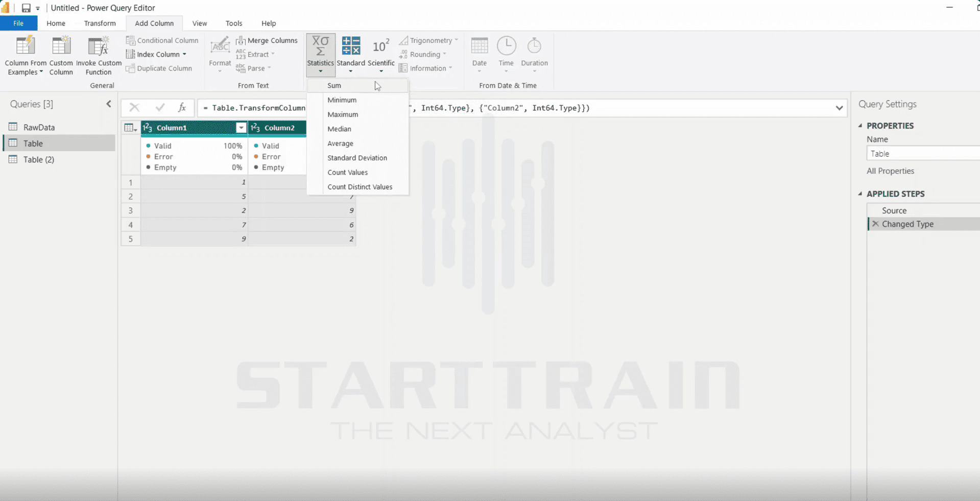Click the Time clock icon
This screenshot has height=501, width=980.
pos(506,45)
